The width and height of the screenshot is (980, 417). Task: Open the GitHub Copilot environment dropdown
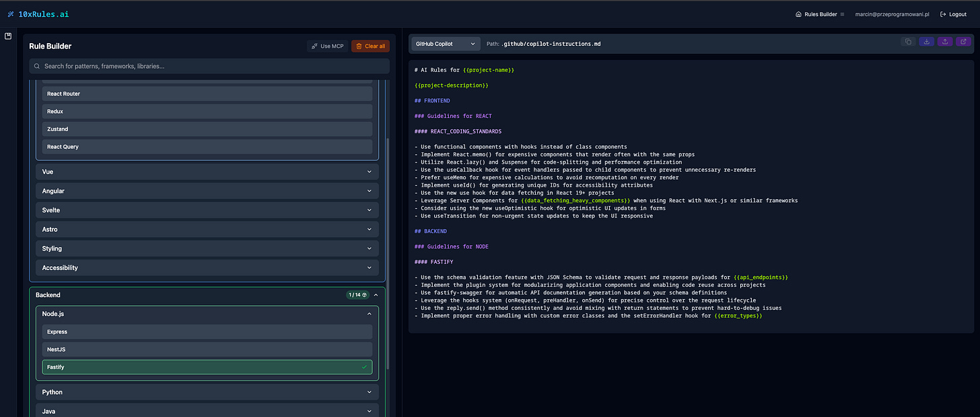pyautogui.click(x=446, y=44)
